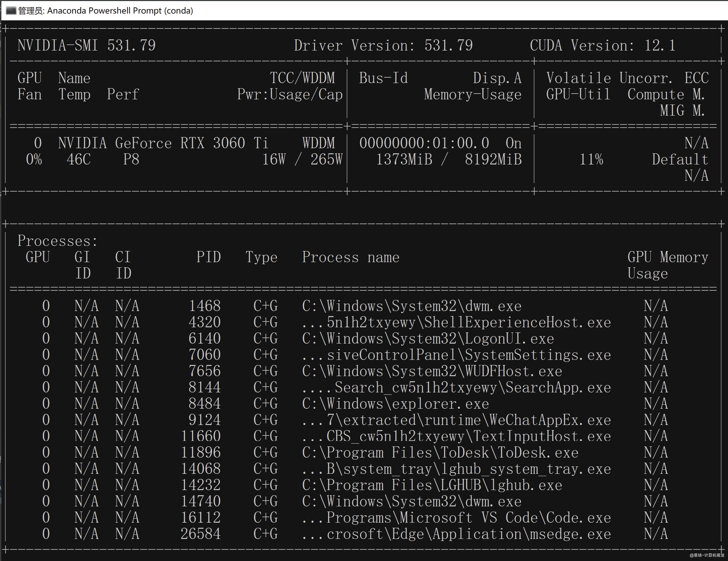Click the lghub.exe process path

pos(432,485)
